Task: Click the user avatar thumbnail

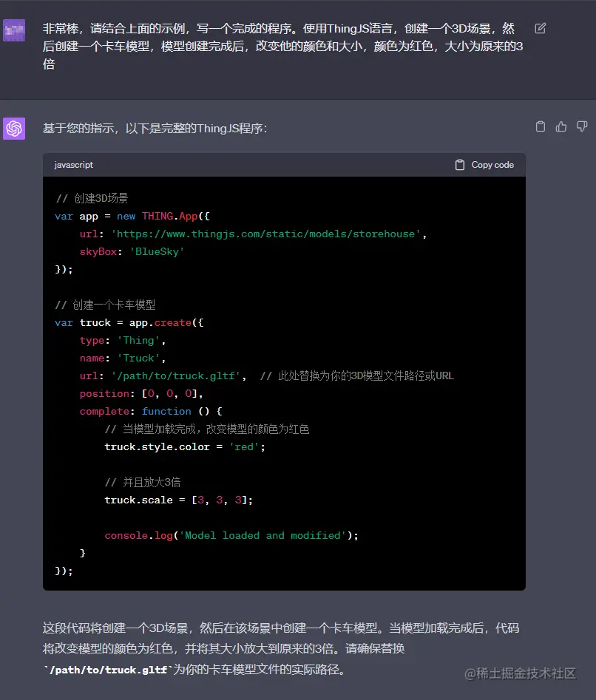Action: coord(14,30)
